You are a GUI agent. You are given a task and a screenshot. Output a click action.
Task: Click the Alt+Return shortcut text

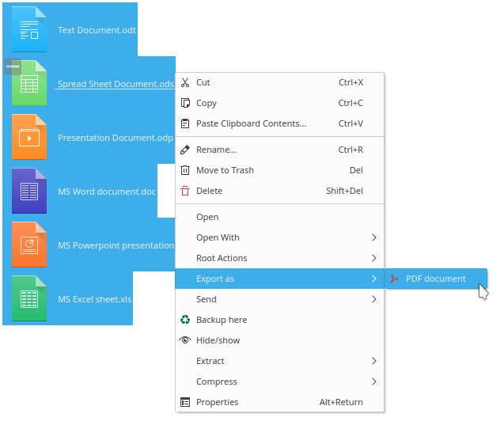pyautogui.click(x=341, y=402)
